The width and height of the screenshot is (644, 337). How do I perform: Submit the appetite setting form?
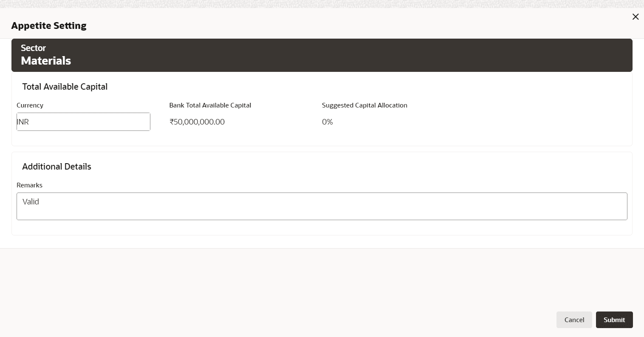(614, 320)
